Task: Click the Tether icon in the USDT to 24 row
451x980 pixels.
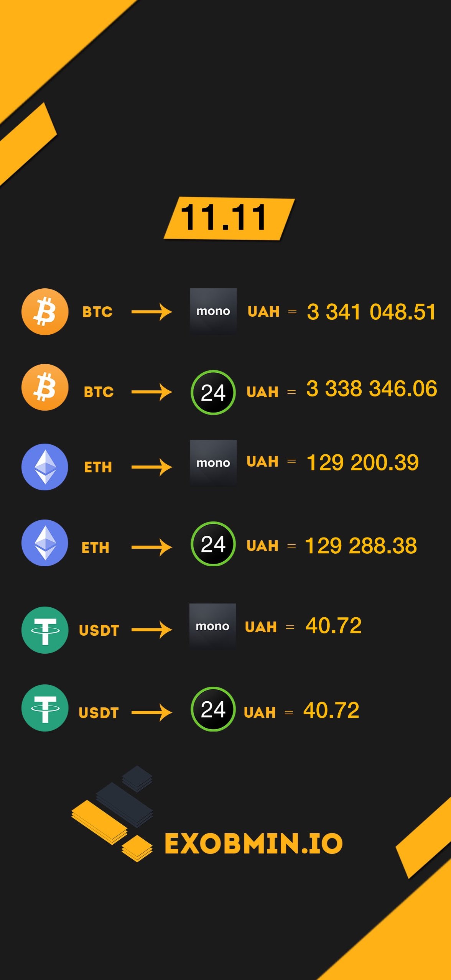Action: click(x=45, y=708)
